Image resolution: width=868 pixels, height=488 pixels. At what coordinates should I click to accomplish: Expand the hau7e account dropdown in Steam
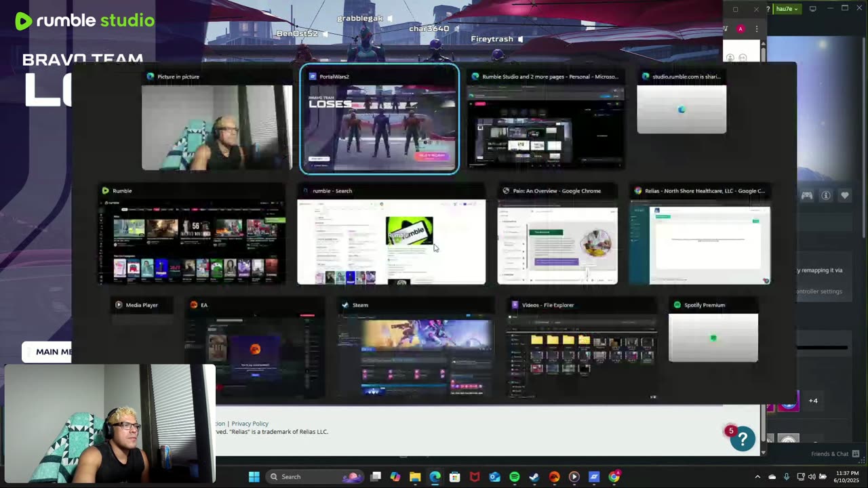(x=787, y=9)
